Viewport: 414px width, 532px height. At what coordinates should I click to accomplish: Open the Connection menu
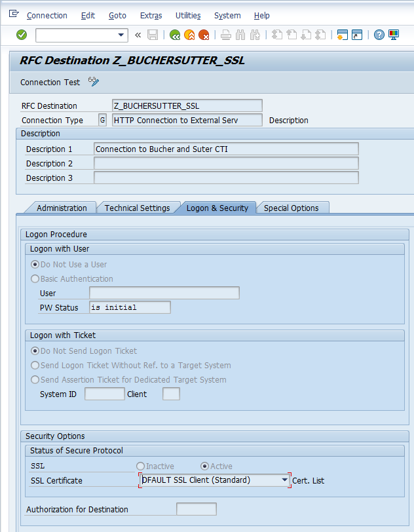point(47,16)
